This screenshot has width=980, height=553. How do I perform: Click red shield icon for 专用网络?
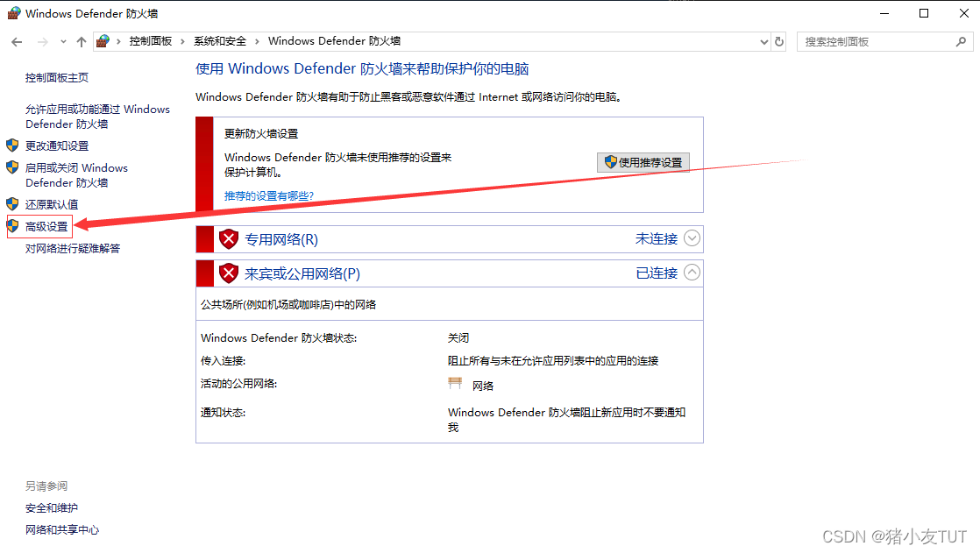[x=229, y=239]
